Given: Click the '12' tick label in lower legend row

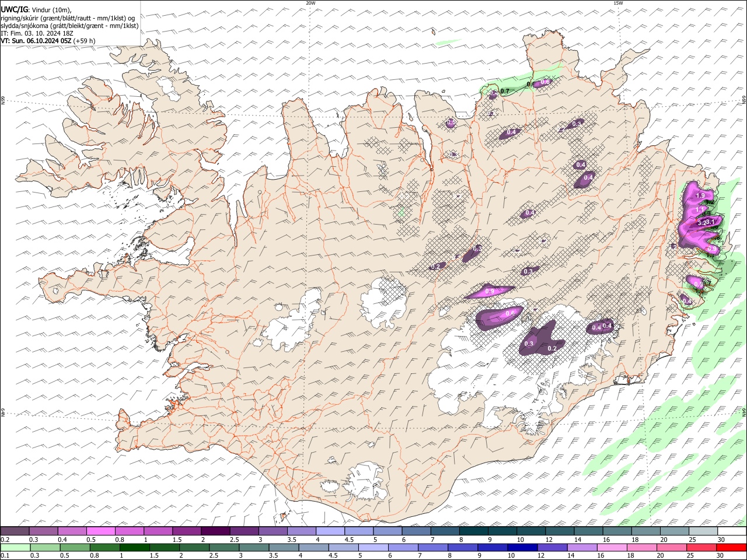Looking at the screenshot, I should (540, 556).
